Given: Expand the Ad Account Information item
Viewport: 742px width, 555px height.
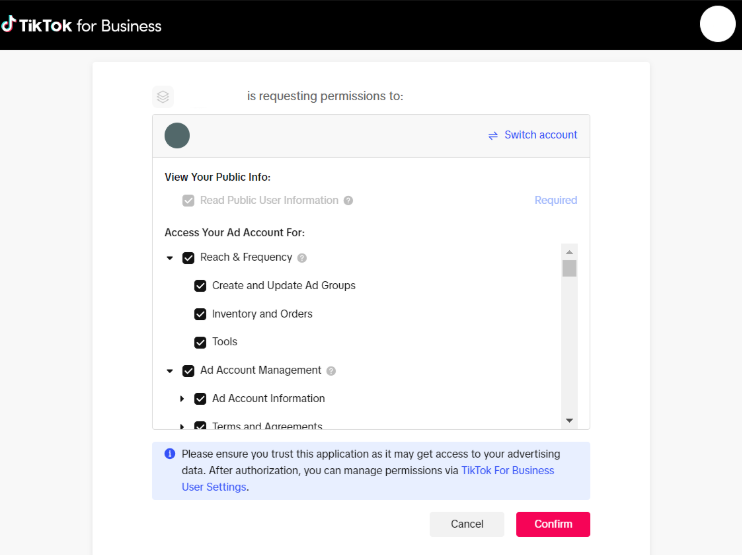Looking at the screenshot, I should click(x=182, y=399).
